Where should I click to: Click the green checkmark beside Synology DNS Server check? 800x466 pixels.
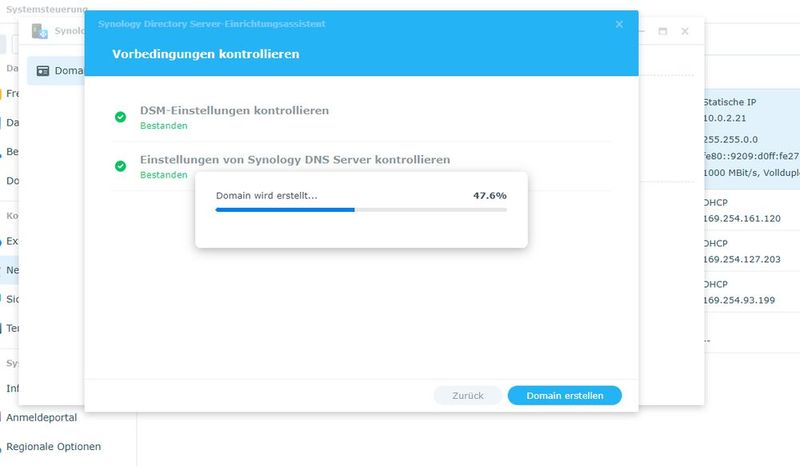point(120,166)
